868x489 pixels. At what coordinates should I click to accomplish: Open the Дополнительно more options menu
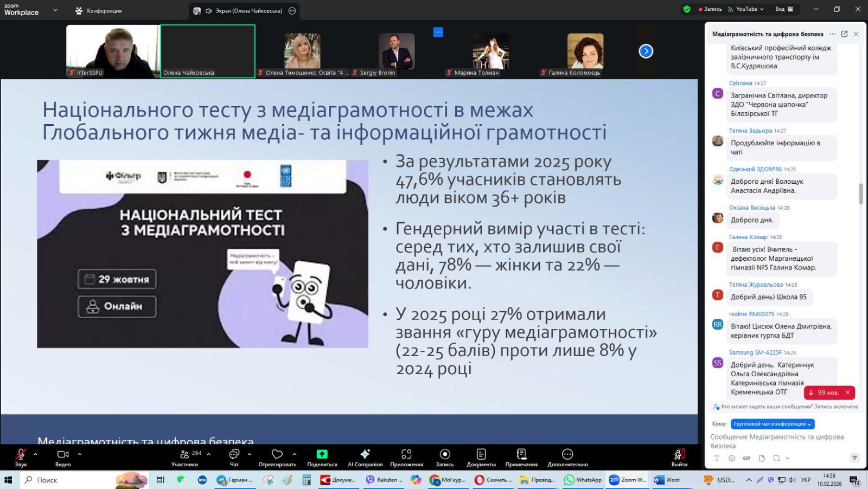(567, 454)
